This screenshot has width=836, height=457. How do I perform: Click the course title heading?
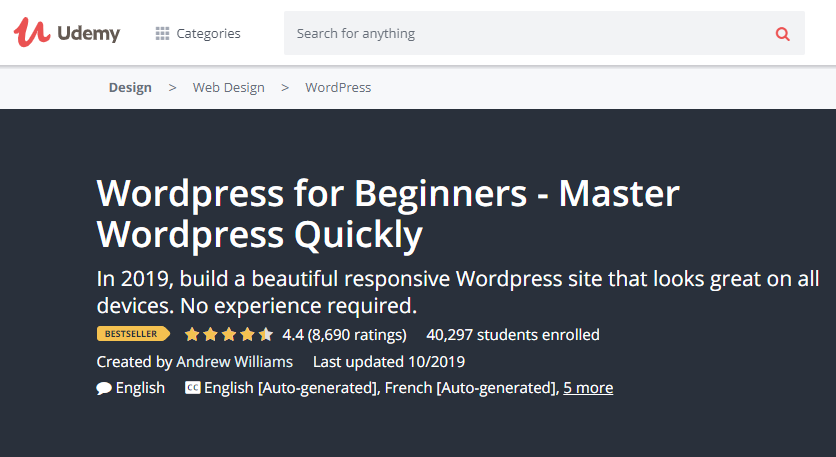click(388, 214)
